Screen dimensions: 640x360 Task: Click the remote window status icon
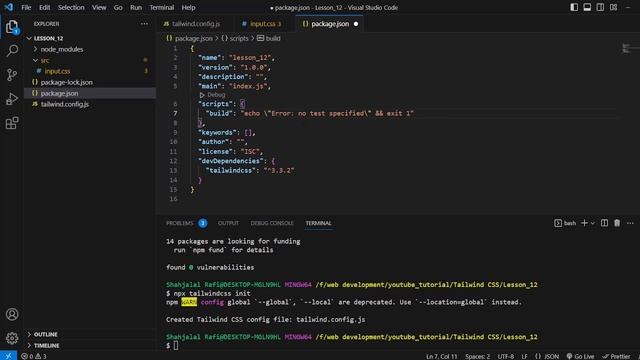(8, 356)
